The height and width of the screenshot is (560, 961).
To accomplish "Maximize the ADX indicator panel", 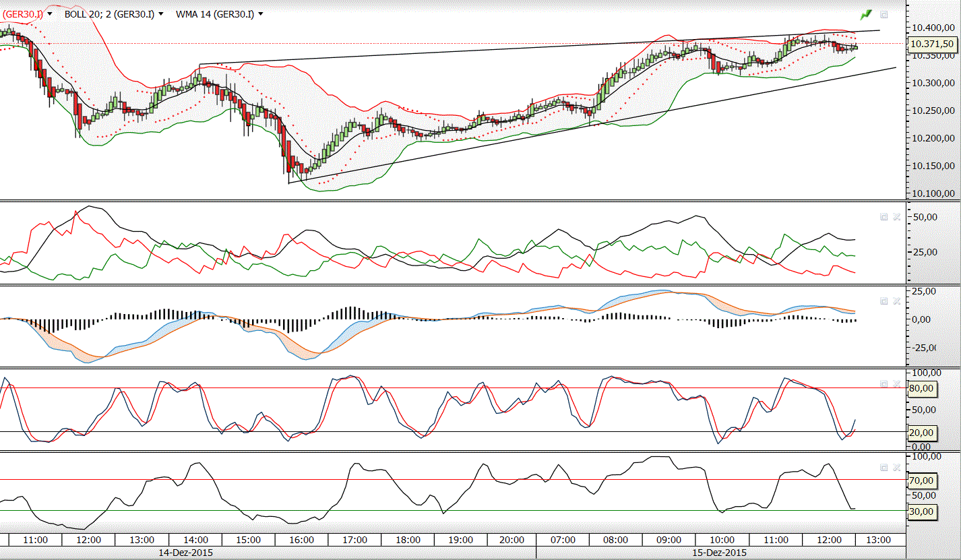I will tap(883, 216).
